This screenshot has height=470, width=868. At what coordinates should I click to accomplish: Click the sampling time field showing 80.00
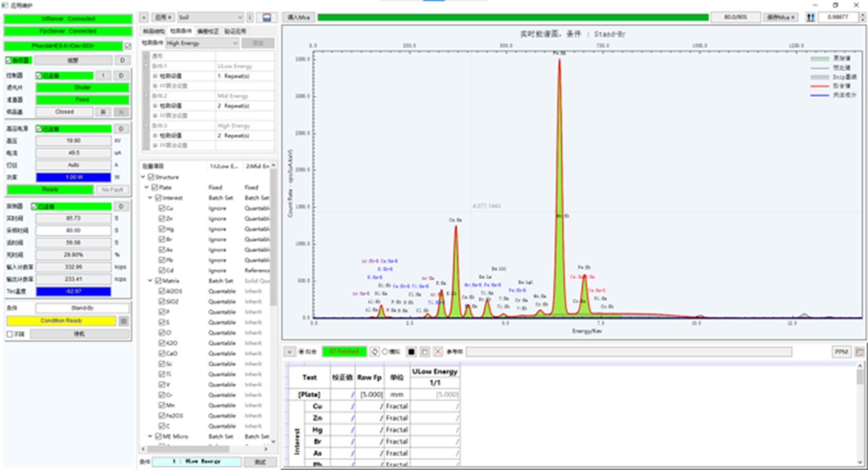(73, 230)
